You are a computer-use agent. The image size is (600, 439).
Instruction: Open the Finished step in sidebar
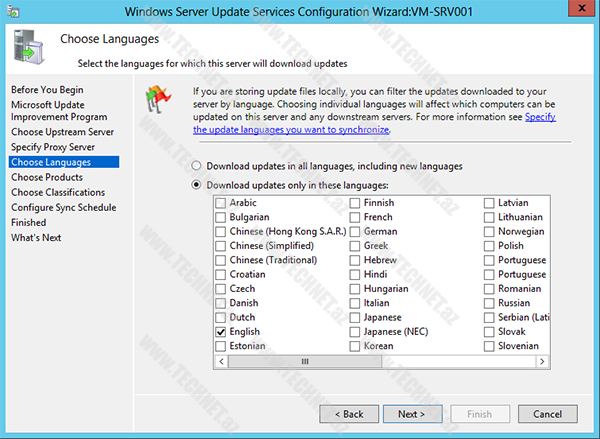coord(29,222)
